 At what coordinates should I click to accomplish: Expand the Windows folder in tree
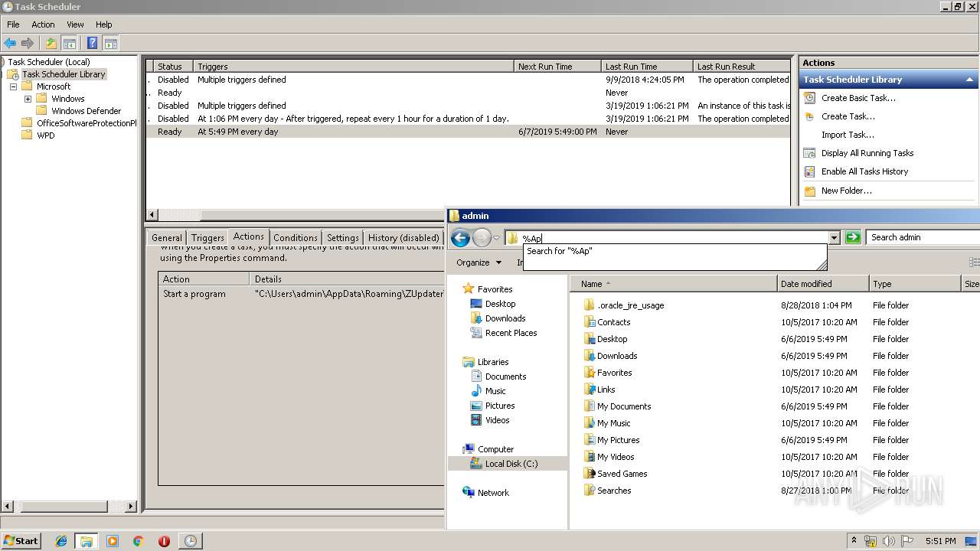click(x=28, y=99)
